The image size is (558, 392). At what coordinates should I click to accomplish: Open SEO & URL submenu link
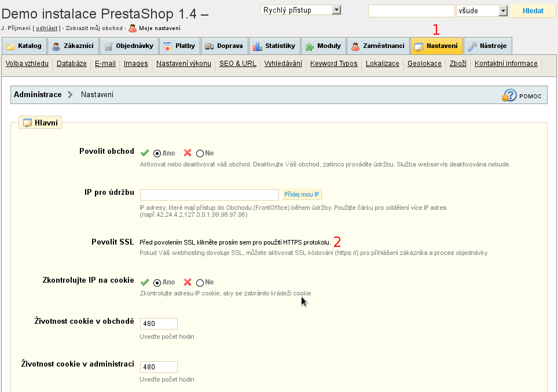coord(238,64)
